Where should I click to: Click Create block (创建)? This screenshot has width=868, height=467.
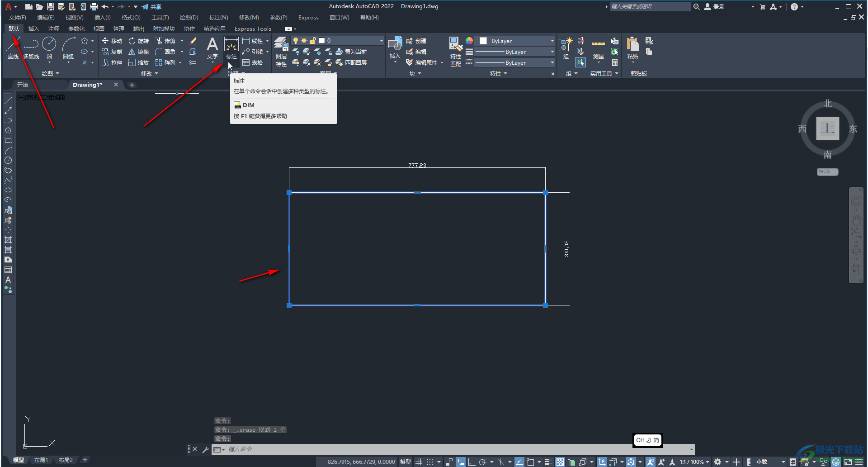(x=416, y=41)
